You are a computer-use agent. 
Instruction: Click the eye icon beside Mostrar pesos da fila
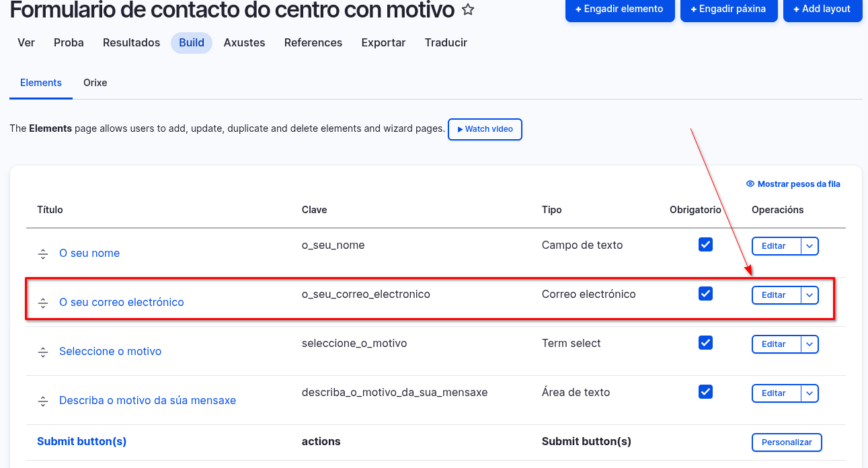(x=750, y=183)
